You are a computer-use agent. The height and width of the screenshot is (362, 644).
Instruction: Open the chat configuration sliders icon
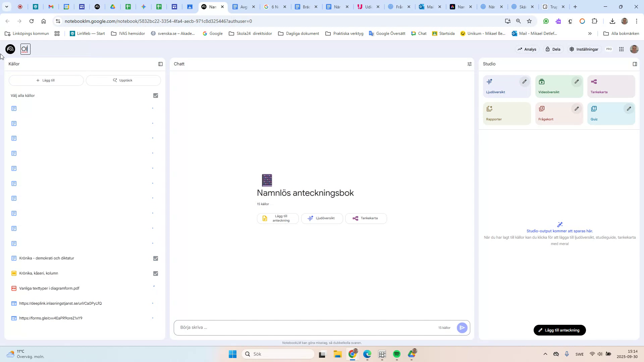click(x=469, y=64)
